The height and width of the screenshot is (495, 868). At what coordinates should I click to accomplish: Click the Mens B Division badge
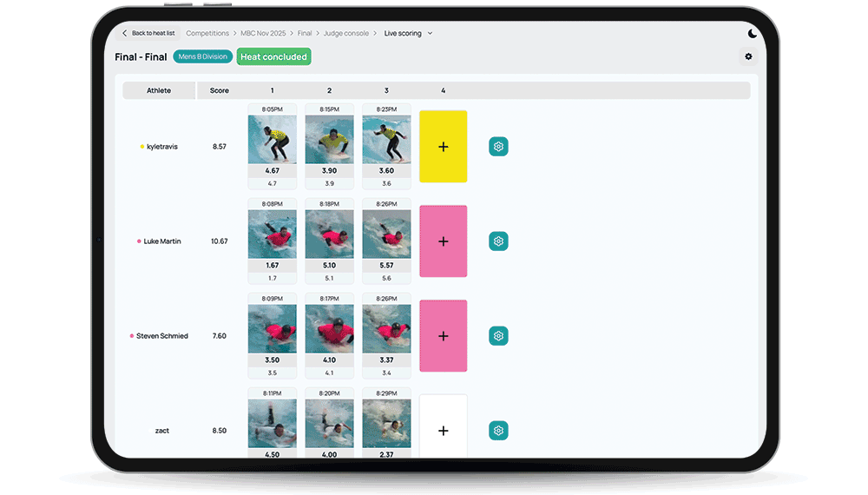(x=202, y=57)
